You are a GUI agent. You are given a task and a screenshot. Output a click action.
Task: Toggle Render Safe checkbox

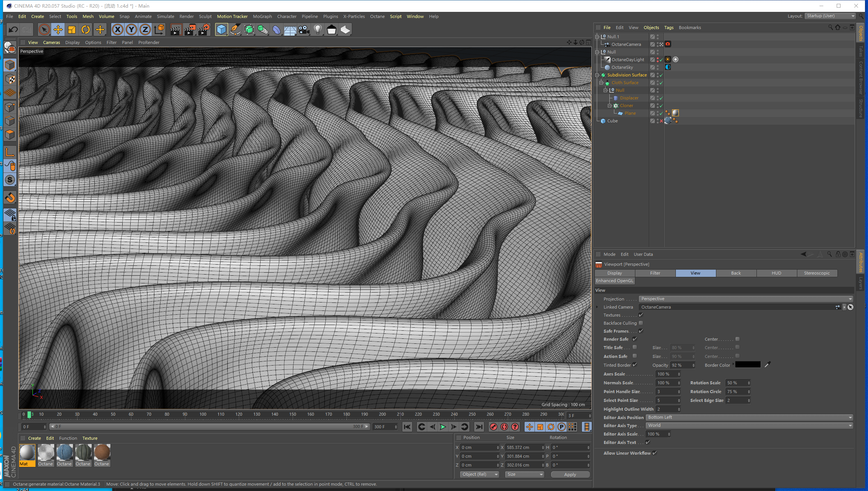(635, 339)
